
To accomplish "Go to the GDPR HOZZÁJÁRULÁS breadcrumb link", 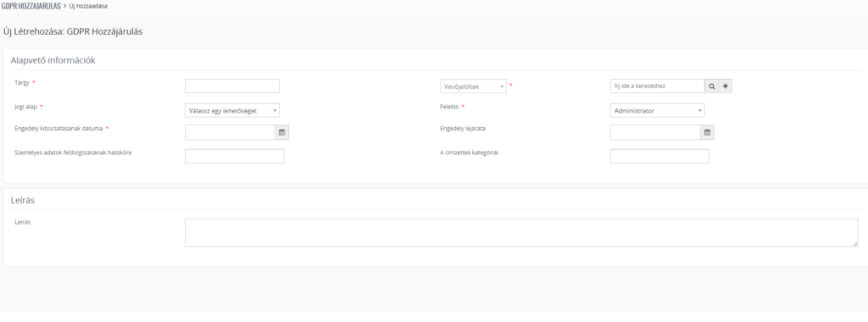I will [31, 6].
